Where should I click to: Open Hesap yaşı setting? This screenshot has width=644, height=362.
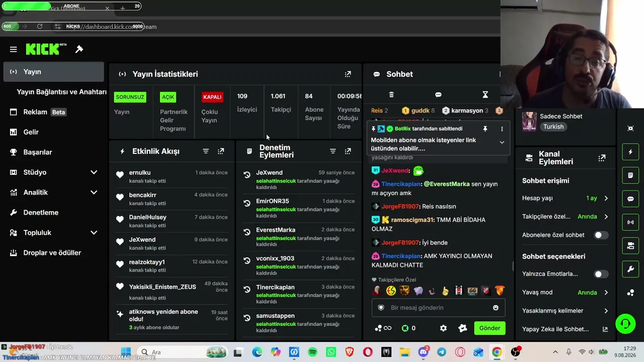pos(566,198)
